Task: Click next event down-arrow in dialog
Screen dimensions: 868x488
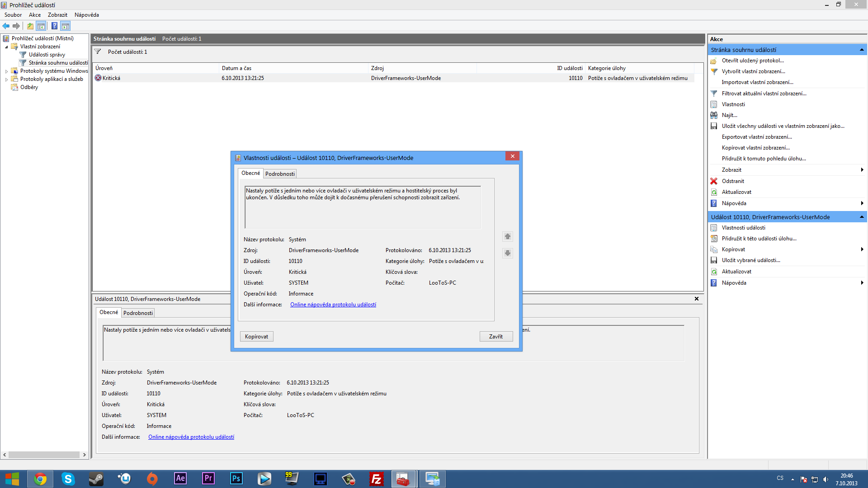Action: [508, 253]
